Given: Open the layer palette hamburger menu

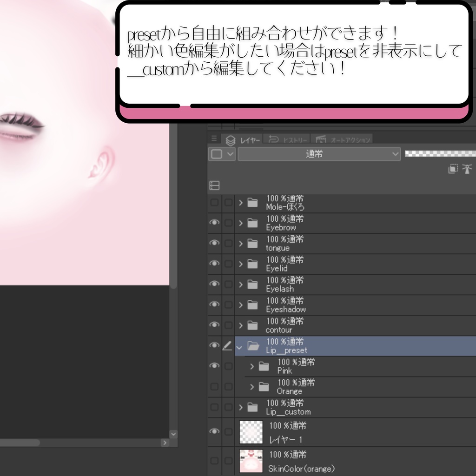Looking at the screenshot, I should pyautogui.click(x=214, y=138).
